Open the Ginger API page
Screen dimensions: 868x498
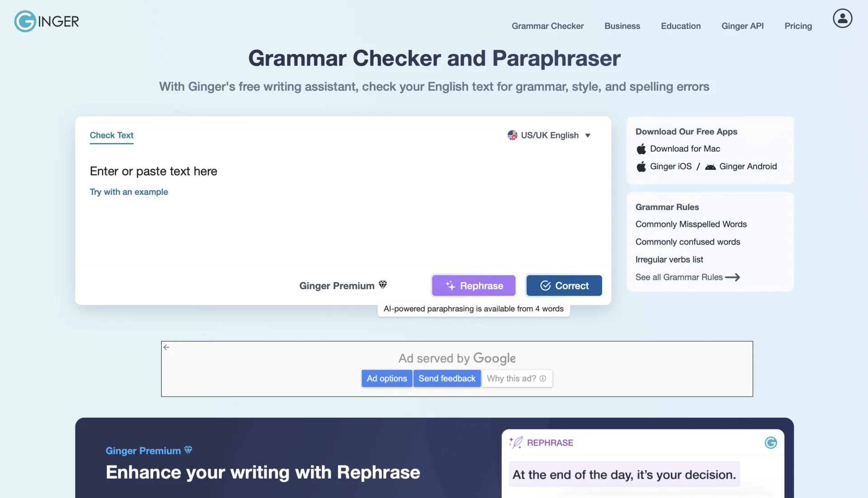click(x=742, y=26)
